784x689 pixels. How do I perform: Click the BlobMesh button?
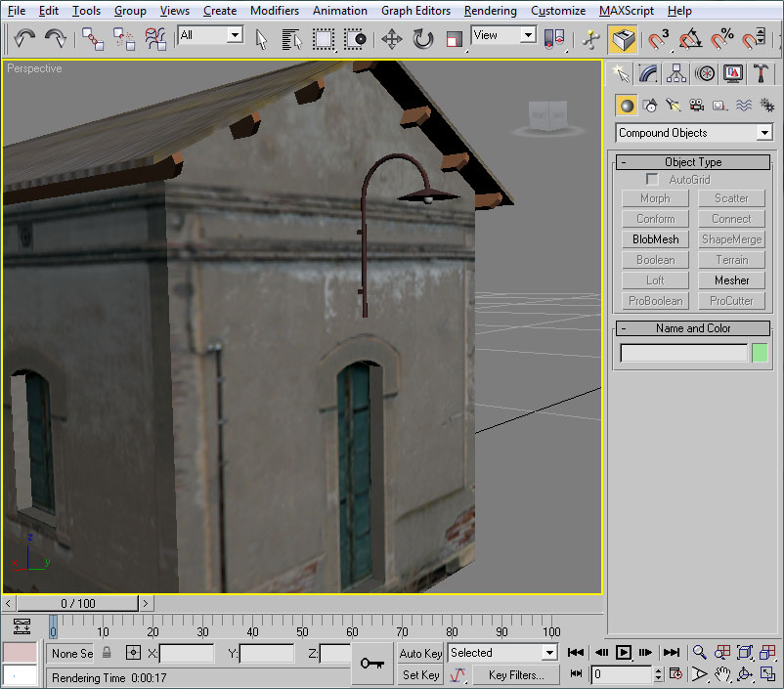tap(655, 239)
